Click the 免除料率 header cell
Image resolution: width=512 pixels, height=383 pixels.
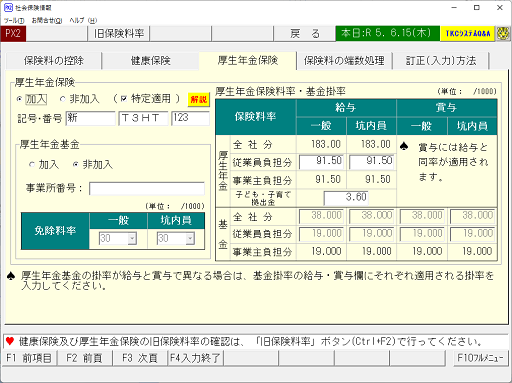[55, 231]
